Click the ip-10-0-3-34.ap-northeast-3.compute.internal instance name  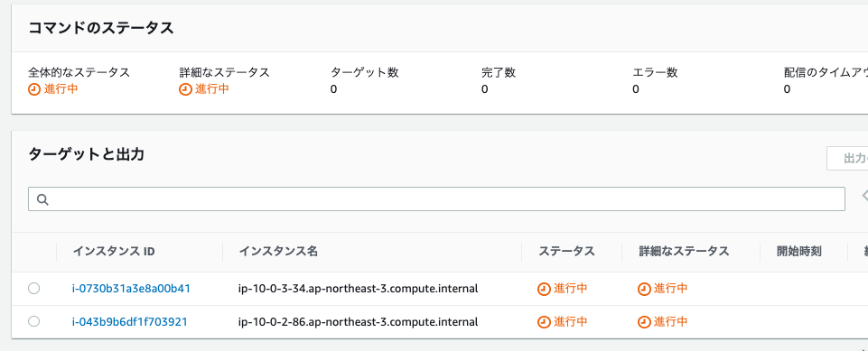coord(358,289)
